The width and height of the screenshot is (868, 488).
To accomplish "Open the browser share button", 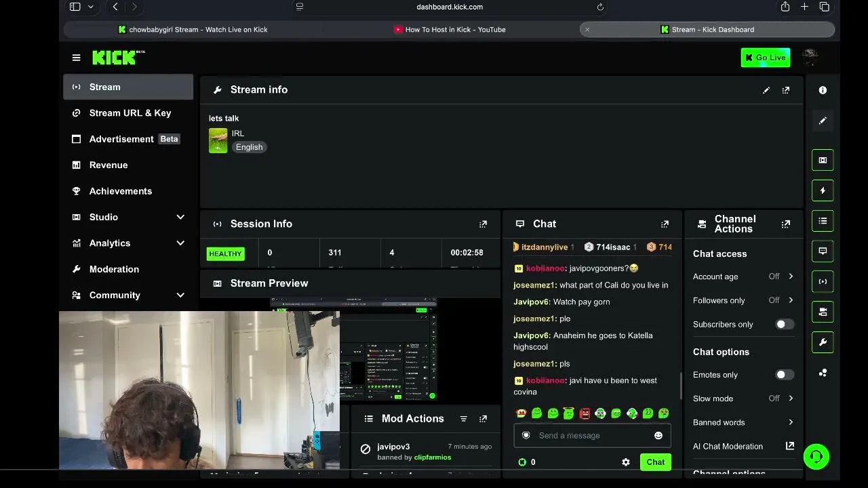I will (785, 7).
